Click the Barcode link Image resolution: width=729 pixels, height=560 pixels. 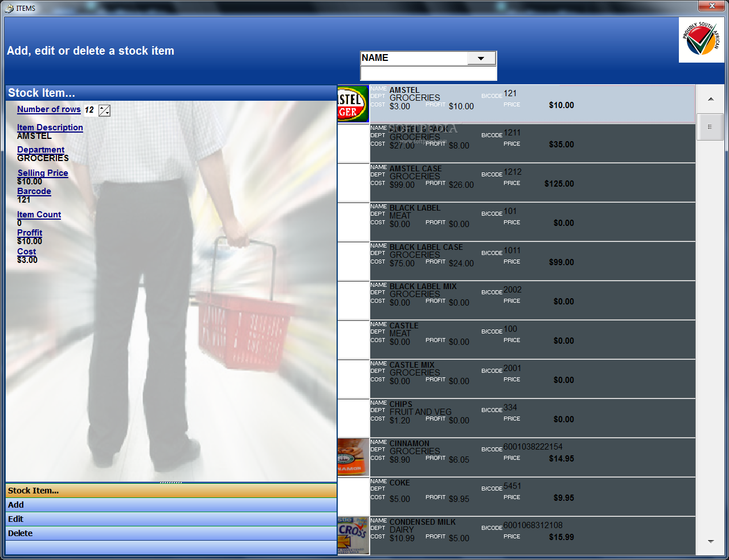pyautogui.click(x=34, y=191)
